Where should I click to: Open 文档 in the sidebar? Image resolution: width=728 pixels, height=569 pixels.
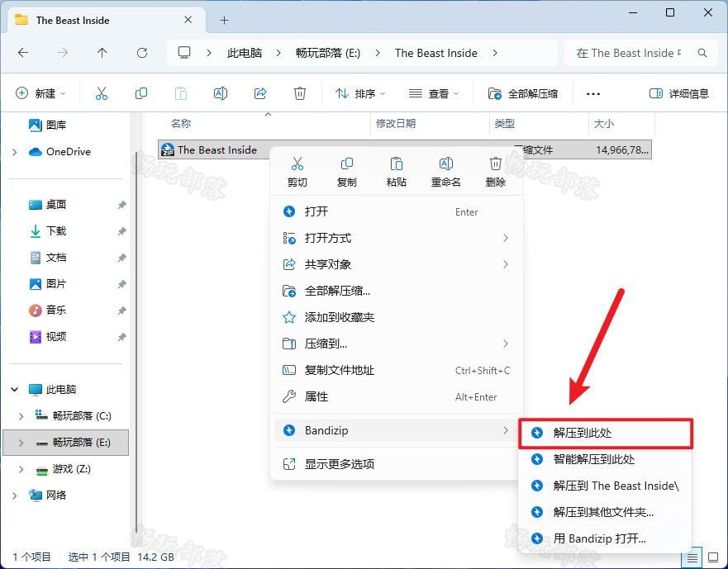point(47,258)
